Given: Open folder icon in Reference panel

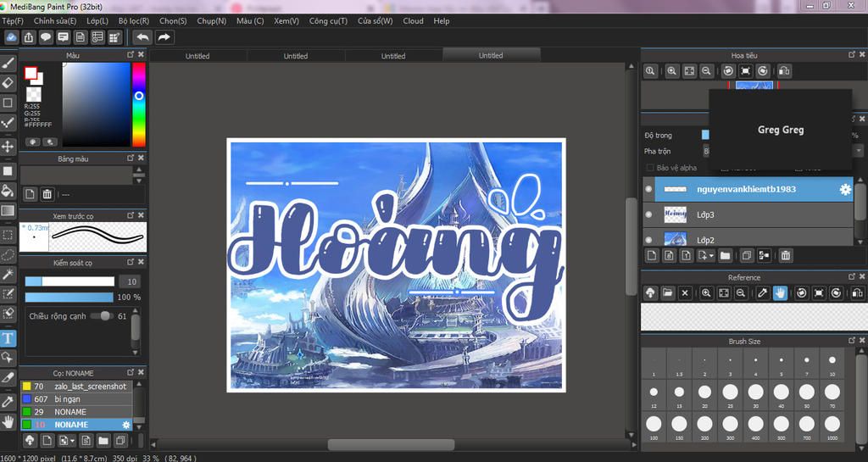Looking at the screenshot, I should (668, 292).
